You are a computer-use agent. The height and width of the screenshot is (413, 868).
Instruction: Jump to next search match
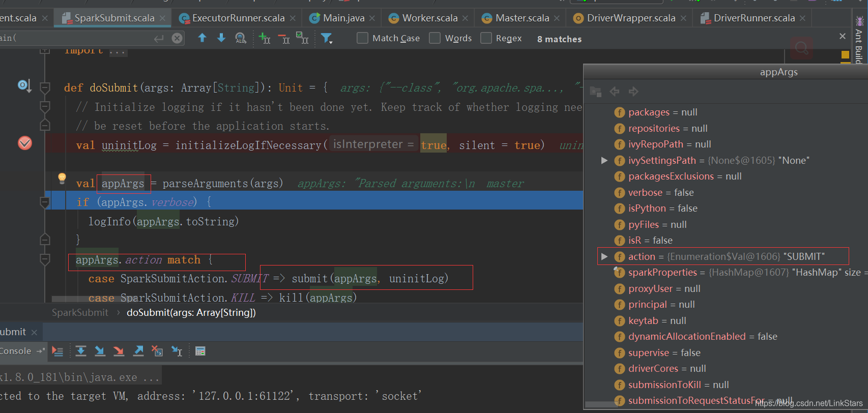pyautogui.click(x=221, y=38)
